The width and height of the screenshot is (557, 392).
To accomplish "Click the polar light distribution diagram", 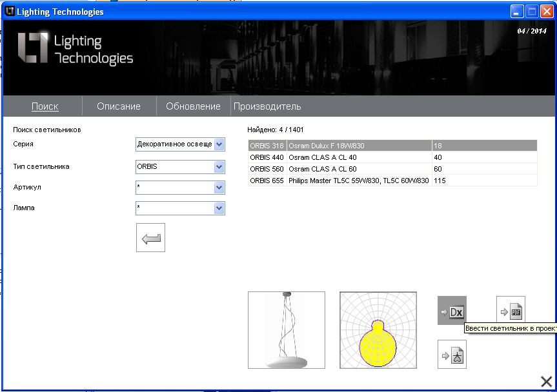I will (x=378, y=330).
